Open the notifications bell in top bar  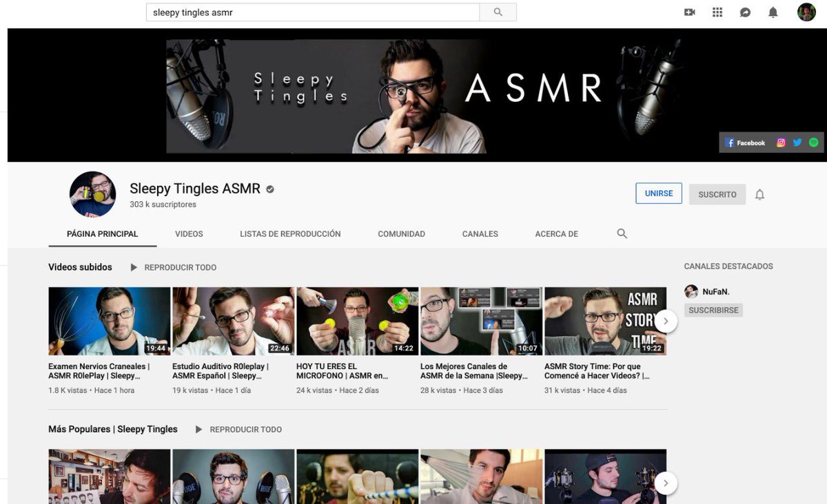(x=773, y=12)
